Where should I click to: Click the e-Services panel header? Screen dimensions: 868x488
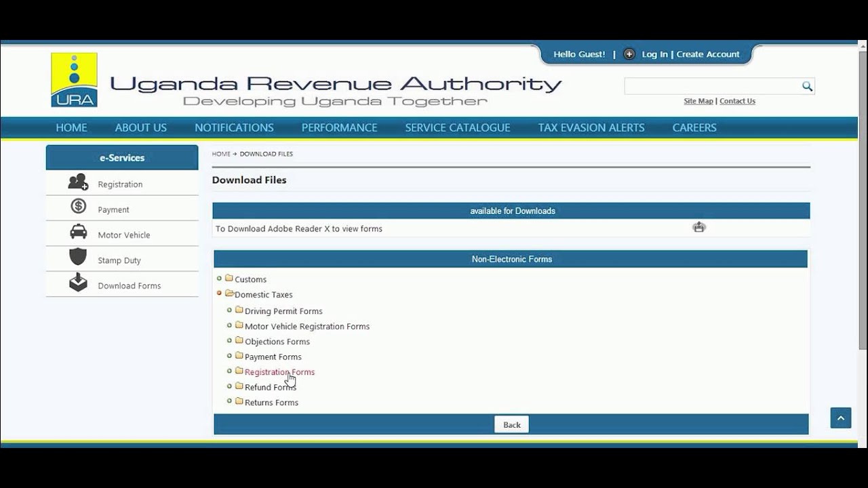[122, 157]
